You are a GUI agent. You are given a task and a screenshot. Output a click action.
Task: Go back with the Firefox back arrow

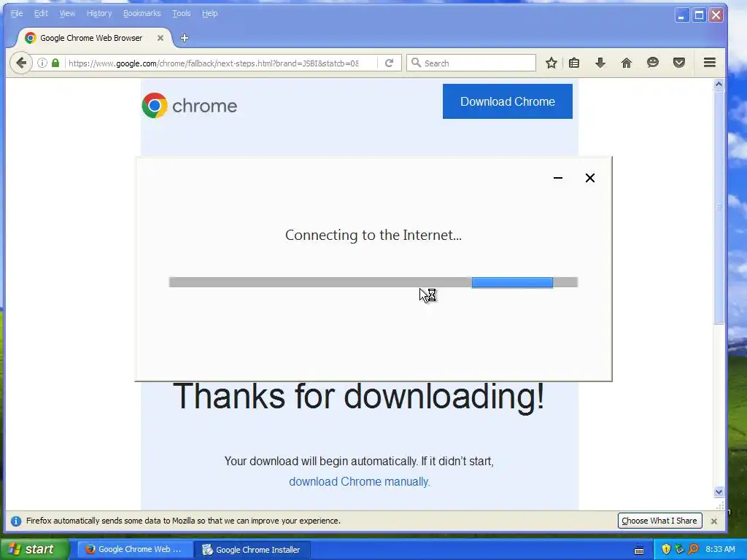click(x=21, y=63)
